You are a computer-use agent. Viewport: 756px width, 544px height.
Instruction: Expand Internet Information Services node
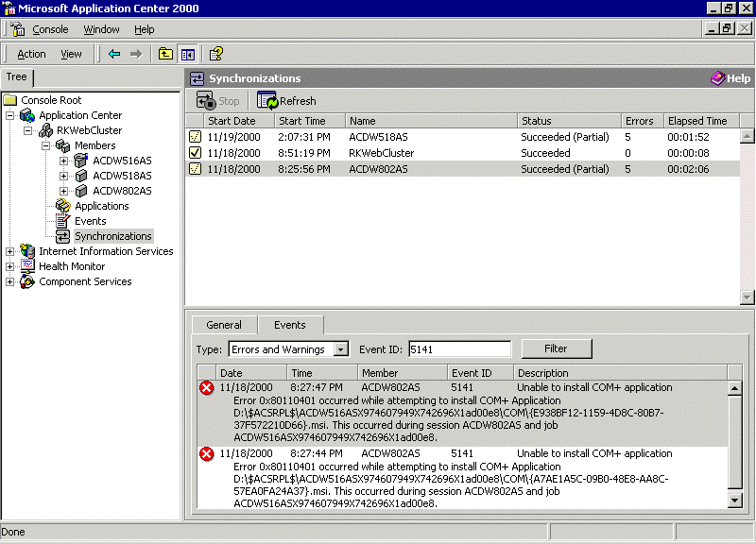point(9,251)
